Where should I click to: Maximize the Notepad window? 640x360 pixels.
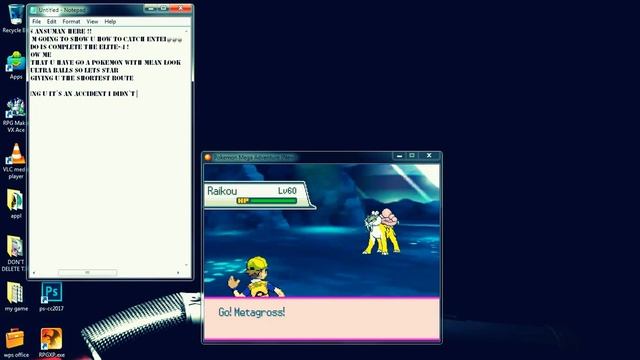[x=163, y=8]
